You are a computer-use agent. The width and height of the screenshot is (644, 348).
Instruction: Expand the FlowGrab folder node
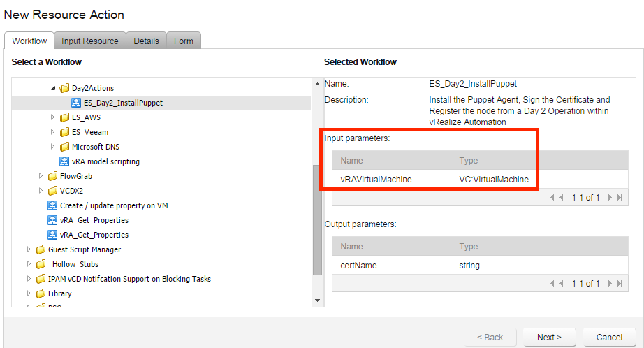41,176
